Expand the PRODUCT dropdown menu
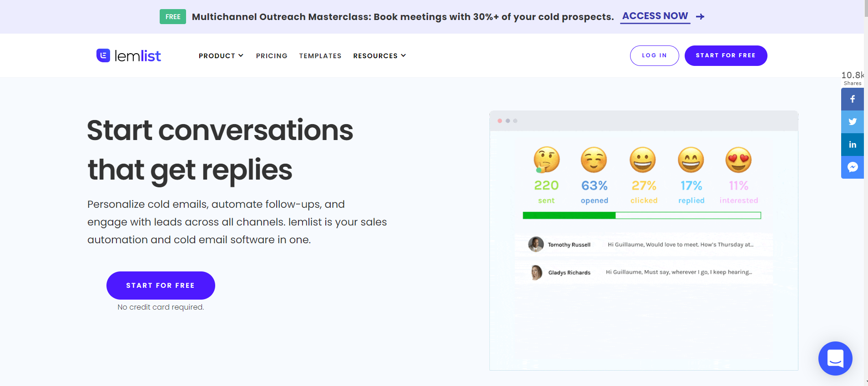Screen dimensions: 868x386 pos(221,55)
